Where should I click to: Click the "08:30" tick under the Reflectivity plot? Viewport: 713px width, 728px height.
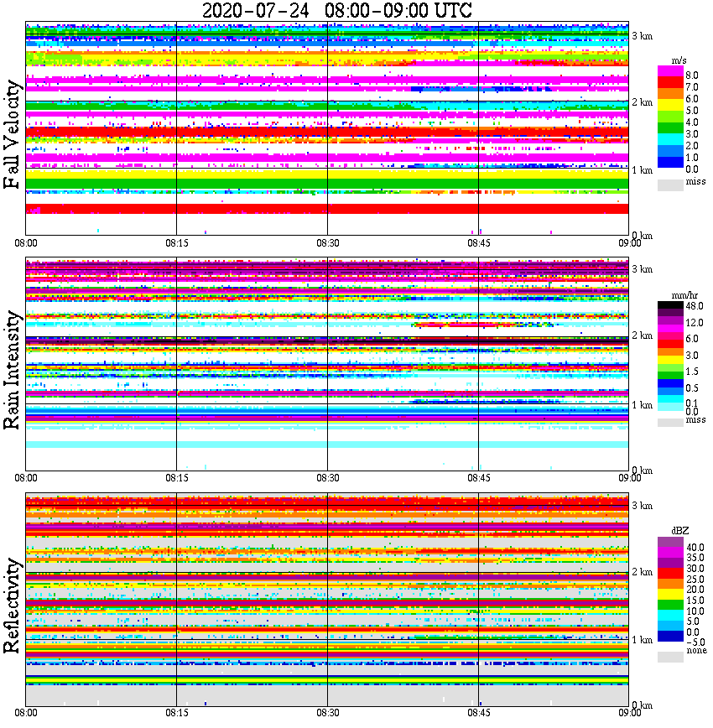[x=328, y=713]
